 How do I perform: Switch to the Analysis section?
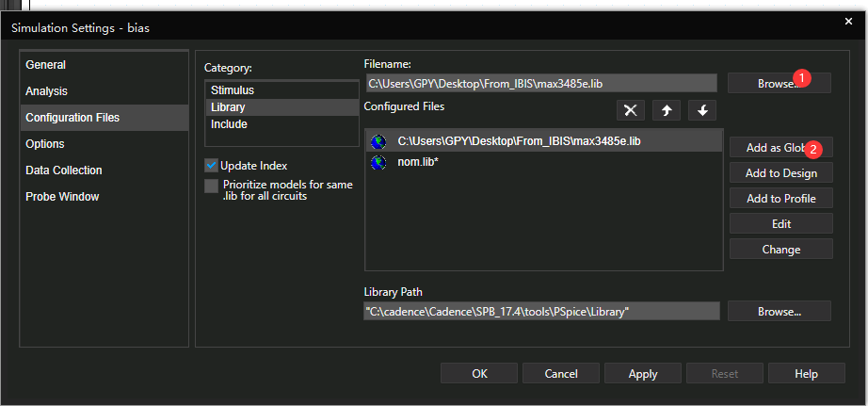tap(47, 91)
